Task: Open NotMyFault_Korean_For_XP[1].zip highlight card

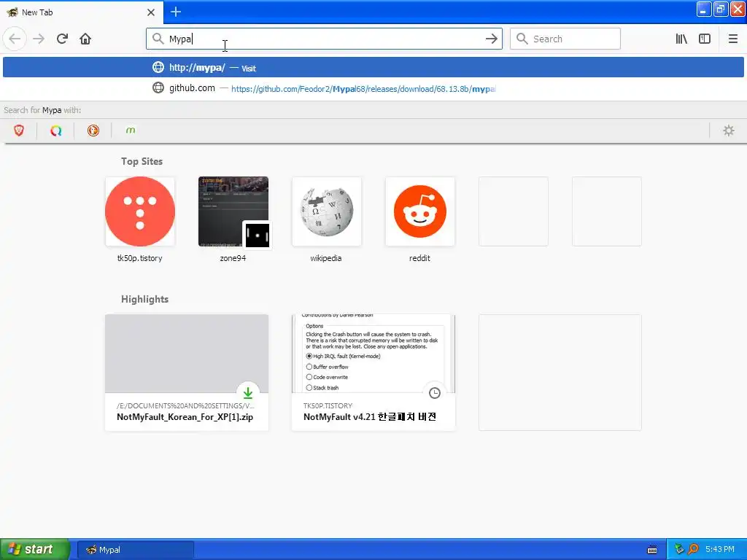Action: pos(187,373)
